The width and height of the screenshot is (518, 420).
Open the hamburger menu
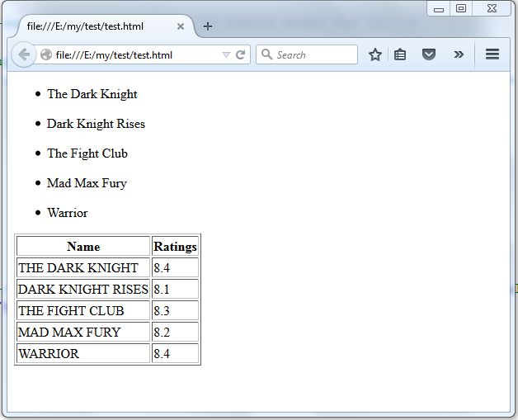(x=492, y=54)
